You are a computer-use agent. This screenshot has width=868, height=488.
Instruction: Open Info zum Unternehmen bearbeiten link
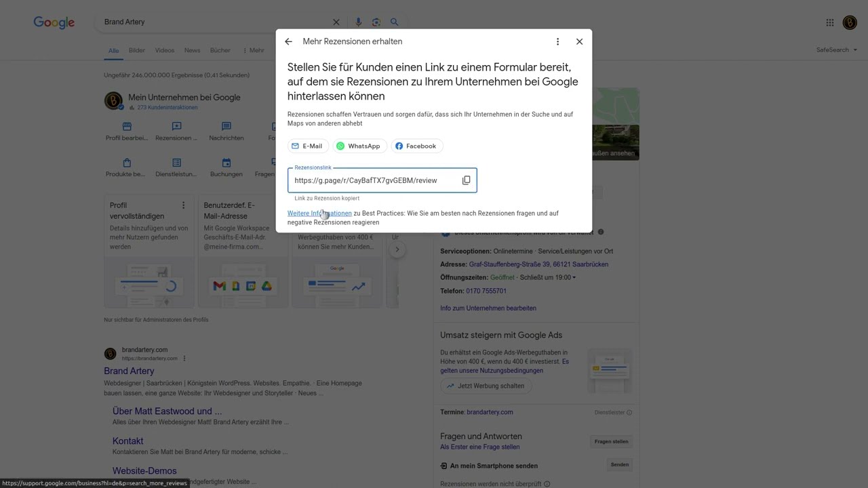(488, 308)
